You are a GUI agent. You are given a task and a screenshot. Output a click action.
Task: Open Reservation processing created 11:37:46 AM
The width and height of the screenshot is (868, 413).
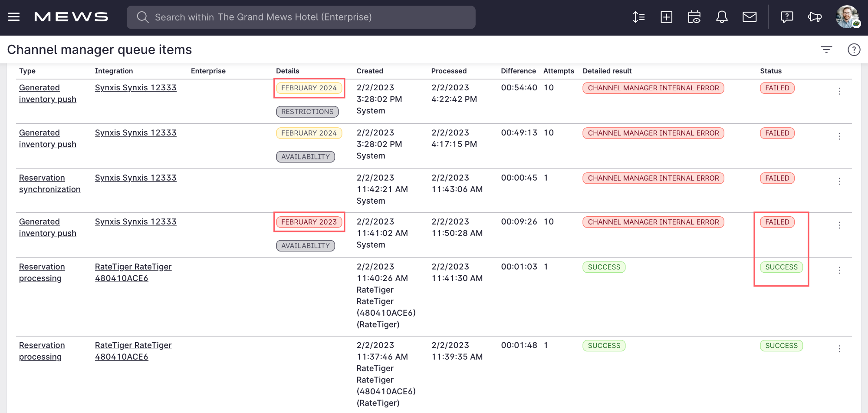(x=42, y=351)
